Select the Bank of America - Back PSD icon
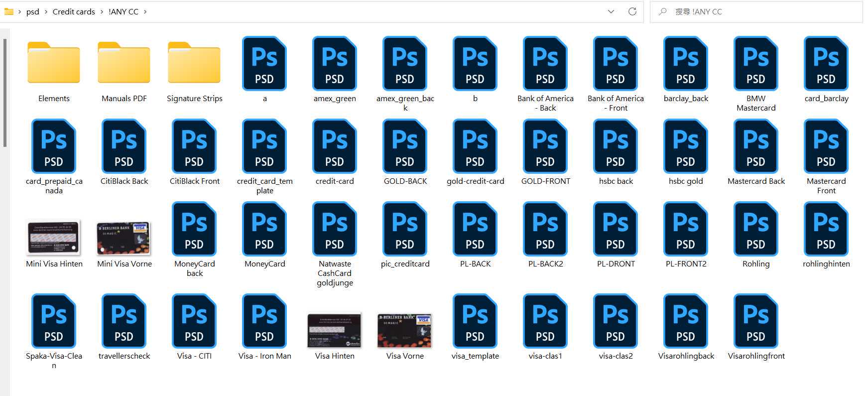 [545, 63]
